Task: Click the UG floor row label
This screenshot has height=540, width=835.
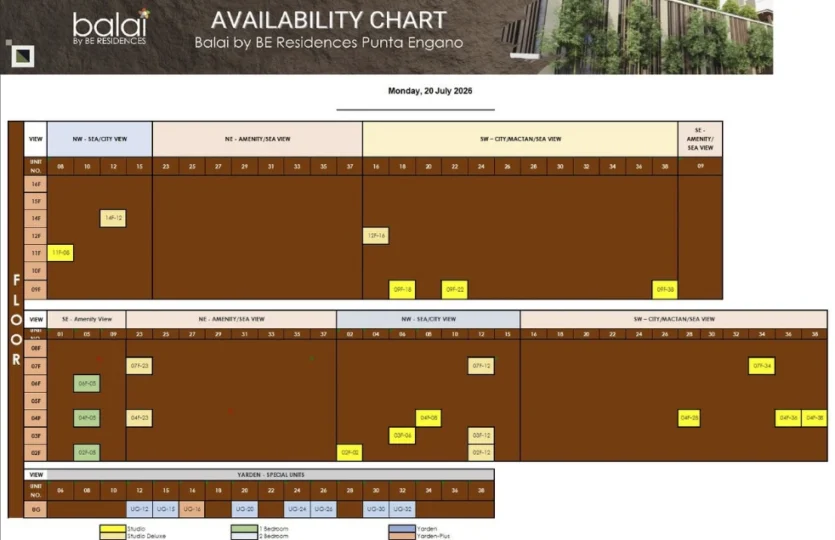Action: point(36,509)
